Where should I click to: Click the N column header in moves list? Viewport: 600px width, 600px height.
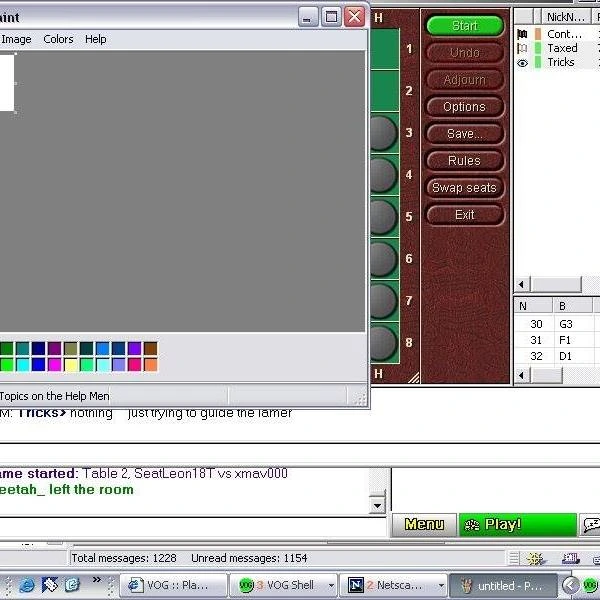(x=533, y=306)
